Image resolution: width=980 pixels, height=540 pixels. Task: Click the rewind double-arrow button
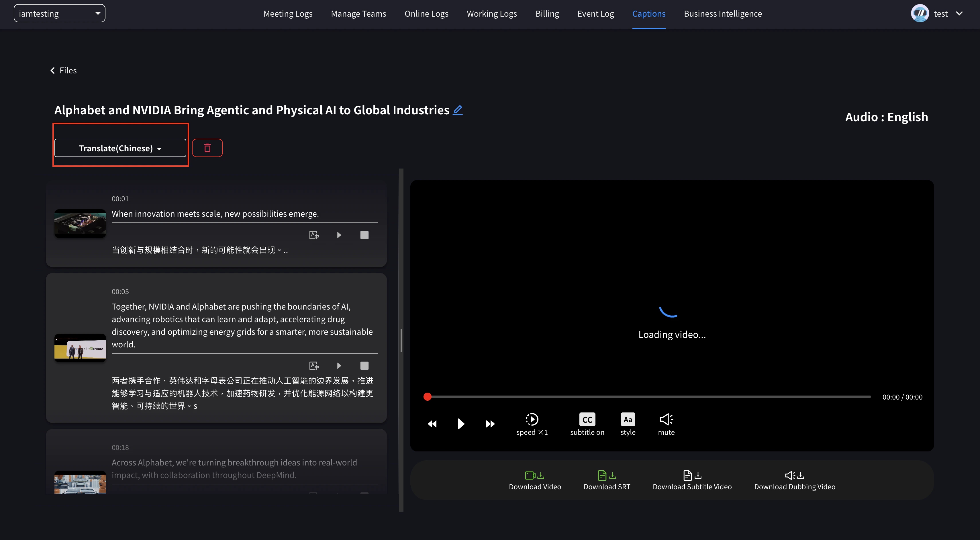tap(432, 424)
